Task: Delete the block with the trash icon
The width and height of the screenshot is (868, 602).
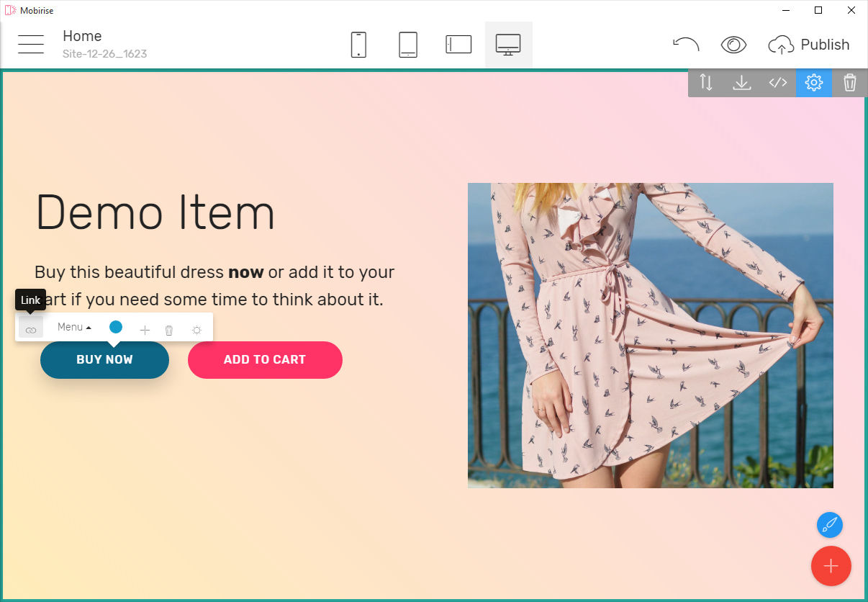Action: coord(849,82)
